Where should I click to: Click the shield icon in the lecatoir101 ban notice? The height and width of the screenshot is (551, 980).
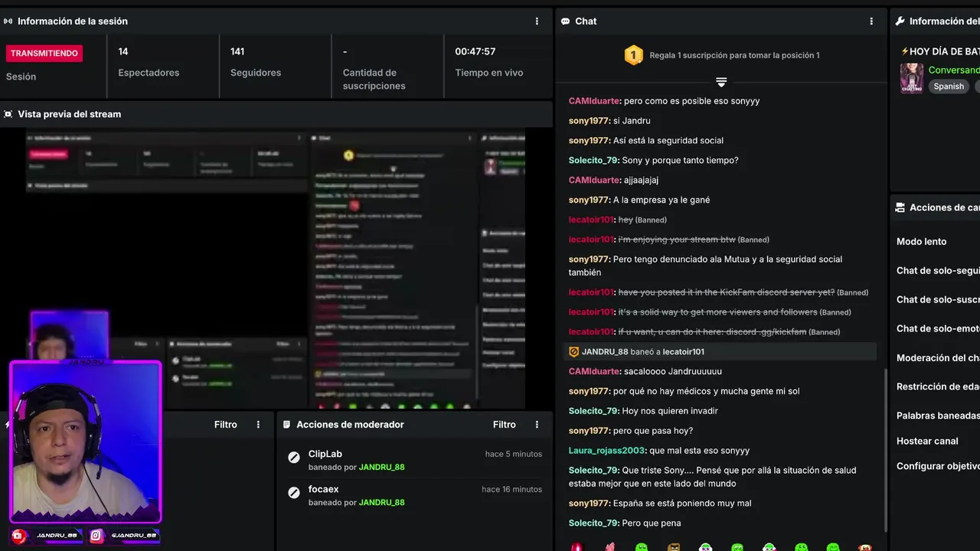tap(573, 352)
